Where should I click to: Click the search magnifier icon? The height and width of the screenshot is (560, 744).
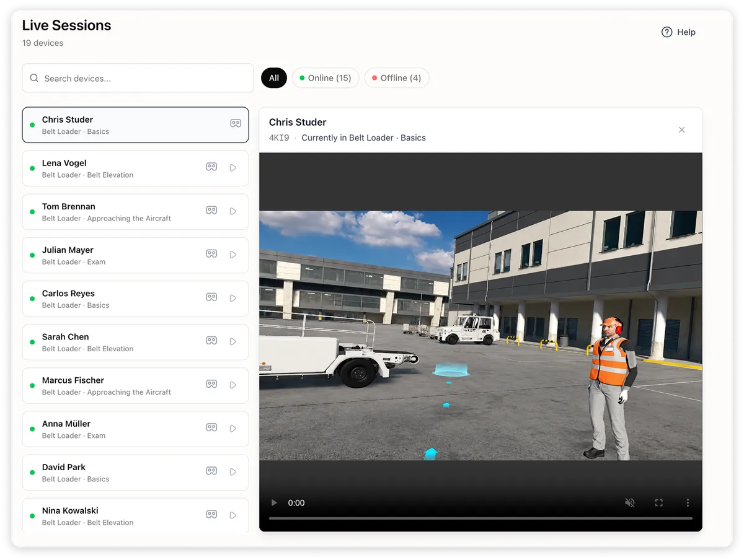(x=34, y=79)
